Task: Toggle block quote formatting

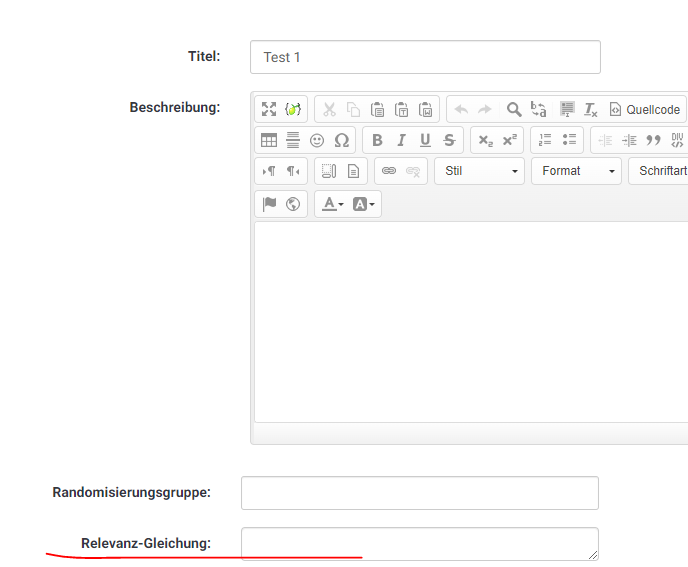Action: 653,140
